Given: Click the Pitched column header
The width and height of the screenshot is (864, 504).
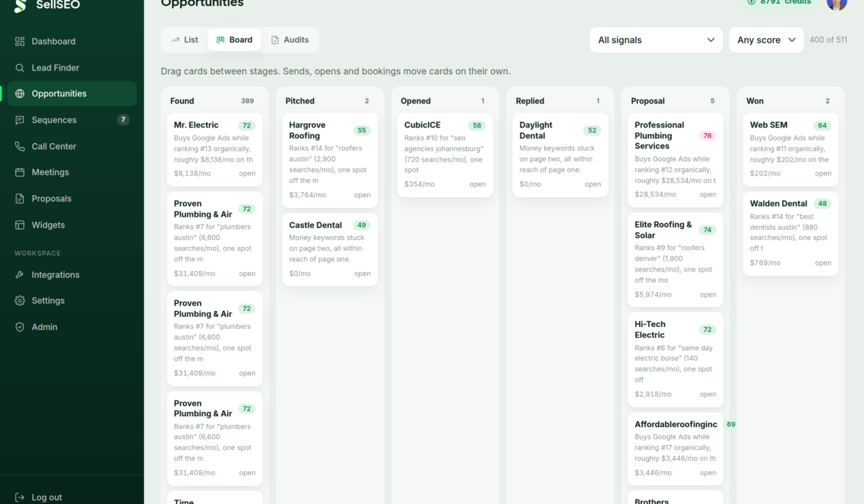Looking at the screenshot, I should tap(300, 102).
